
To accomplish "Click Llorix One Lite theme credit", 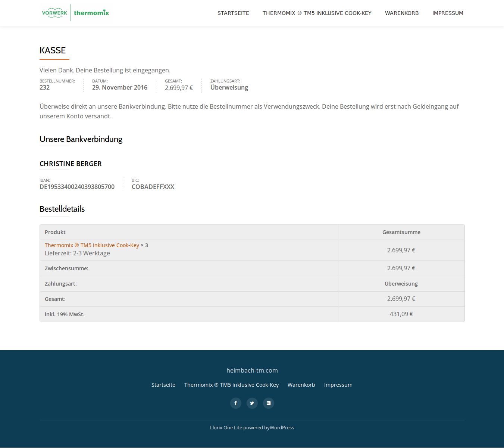I will pos(226,428).
